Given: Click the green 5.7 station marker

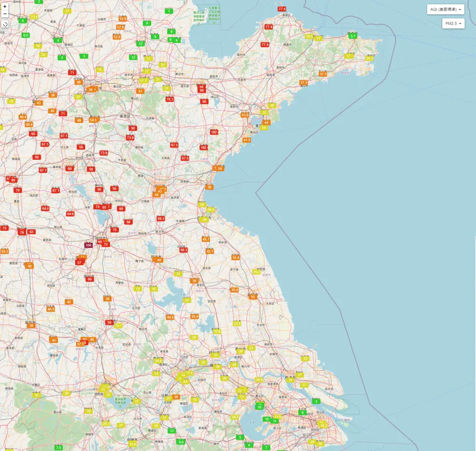Looking at the screenshot, I should (353, 36).
